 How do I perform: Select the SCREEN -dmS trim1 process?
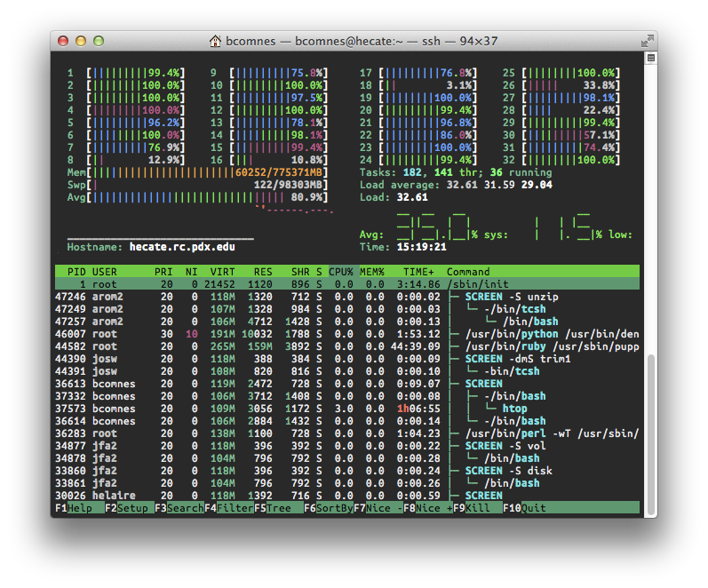pyautogui.click(x=347, y=359)
